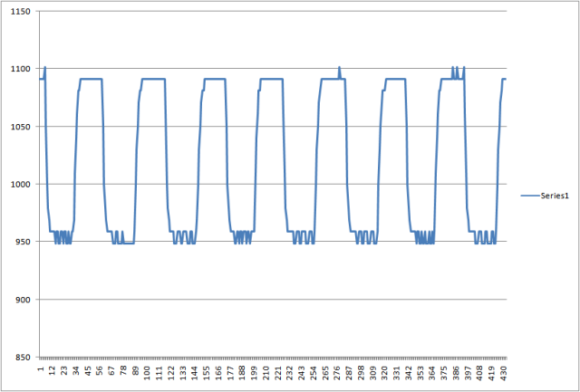Select the 1000 y-axis label
Screen dimensions: 580x392
click(x=20, y=185)
